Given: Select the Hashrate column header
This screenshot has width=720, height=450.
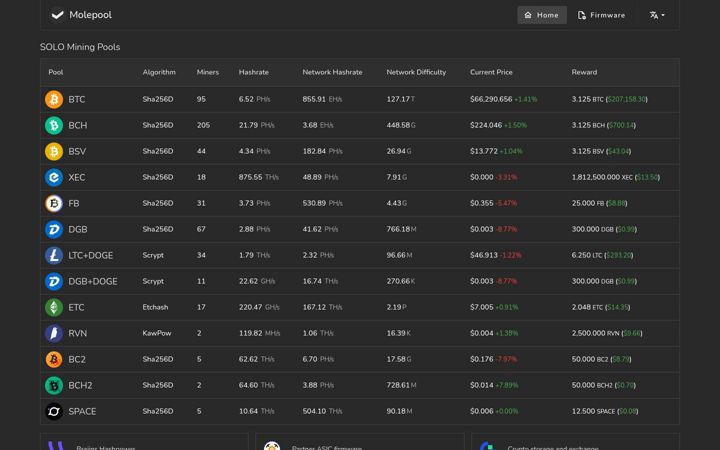Looking at the screenshot, I should point(253,72).
